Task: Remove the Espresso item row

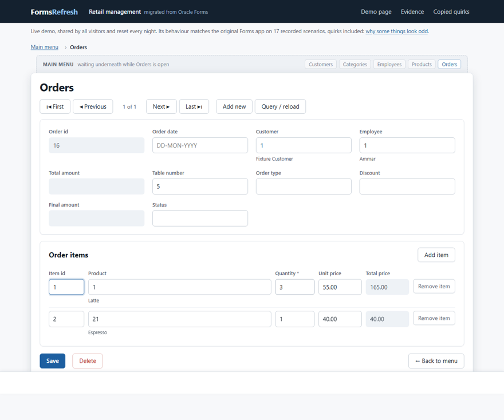Action: pyautogui.click(x=434, y=318)
